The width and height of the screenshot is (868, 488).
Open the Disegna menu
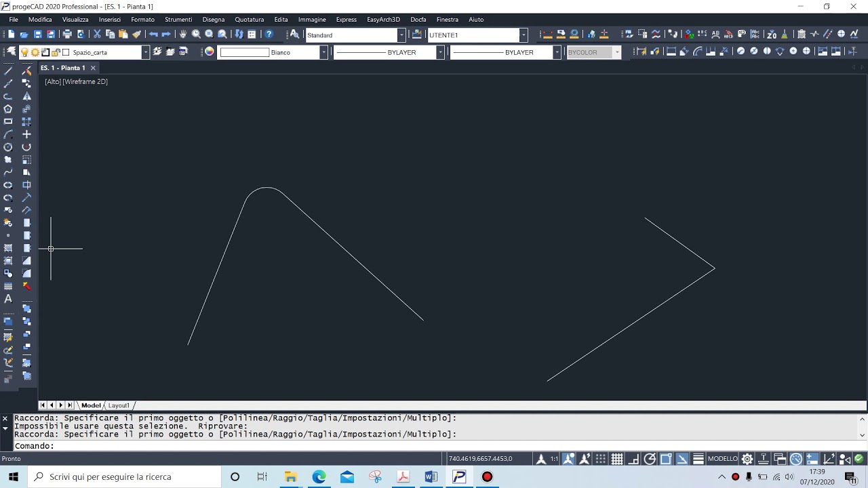pos(213,20)
